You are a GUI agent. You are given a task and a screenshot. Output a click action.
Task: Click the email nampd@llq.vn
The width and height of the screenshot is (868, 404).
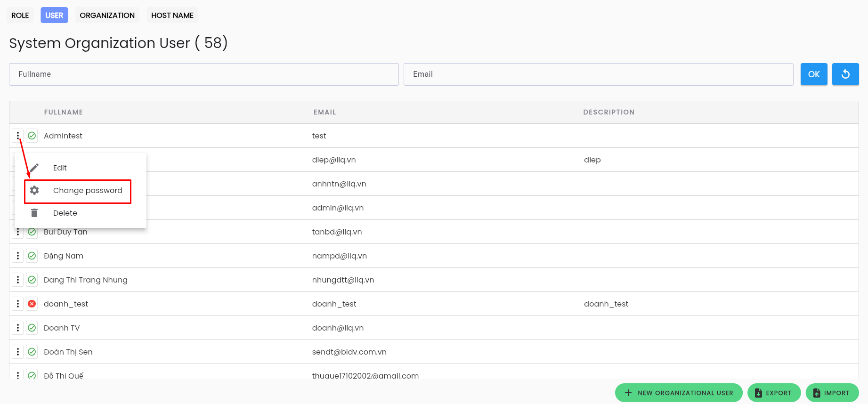[x=339, y=256]
